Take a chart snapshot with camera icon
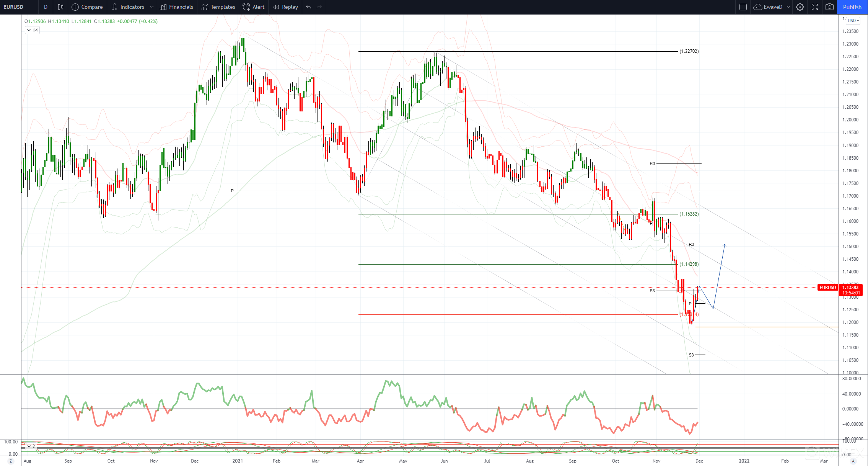 coord(829,7)
